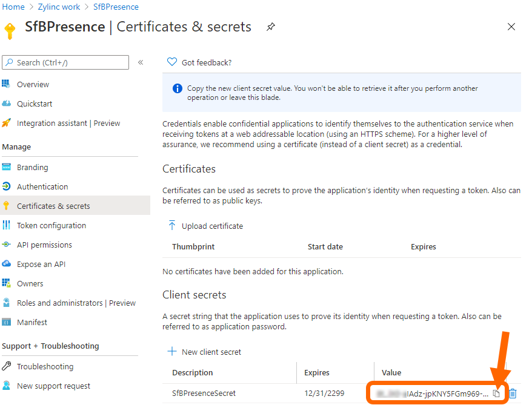The width and height of the screenshot is (532, 405).
Task: Click the SfBPresence breadcrumb link
Action: coord(116,7)
